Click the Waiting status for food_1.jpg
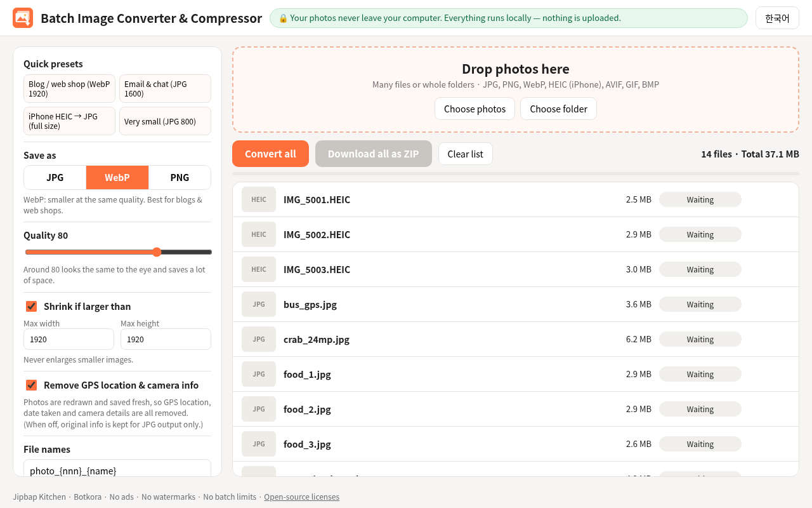 coord(700,374)
